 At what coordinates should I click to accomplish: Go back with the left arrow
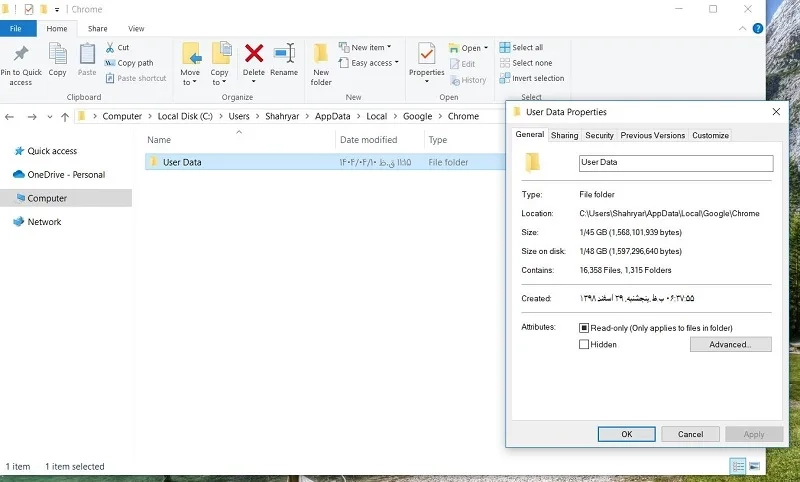(9, 117)
